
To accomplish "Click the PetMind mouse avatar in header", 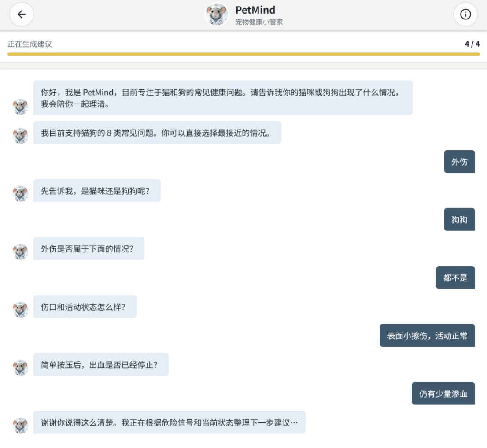I will pyautogui.click(x=217, y=14).
